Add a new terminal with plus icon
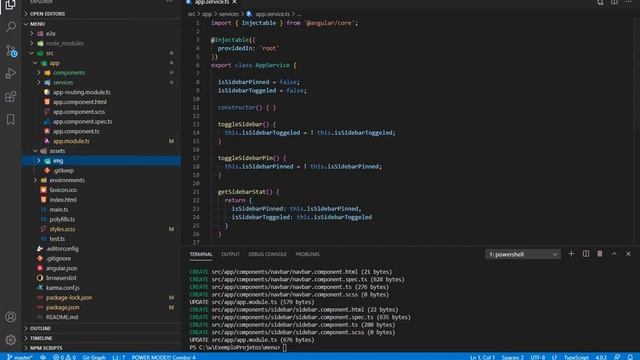The width and height of the screenshot is (640, 360). 571,254
